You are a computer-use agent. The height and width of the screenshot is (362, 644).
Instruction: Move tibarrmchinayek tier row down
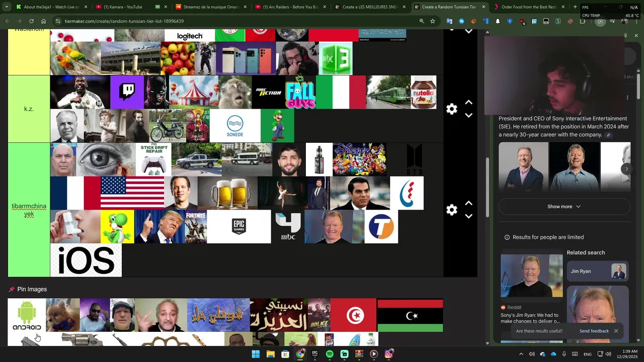click(x=468, y=216)
